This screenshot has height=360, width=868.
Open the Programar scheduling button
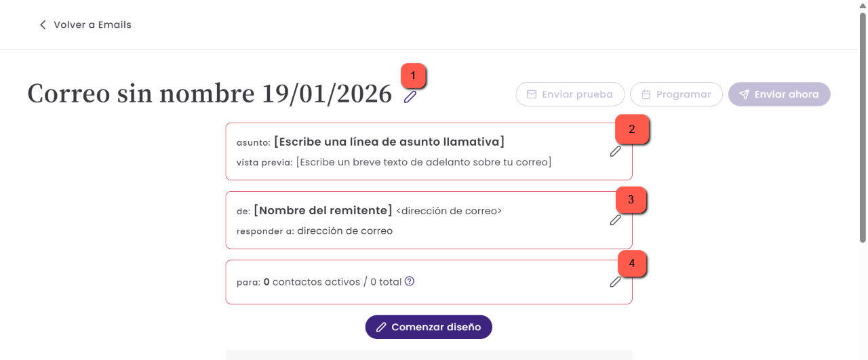676,94
